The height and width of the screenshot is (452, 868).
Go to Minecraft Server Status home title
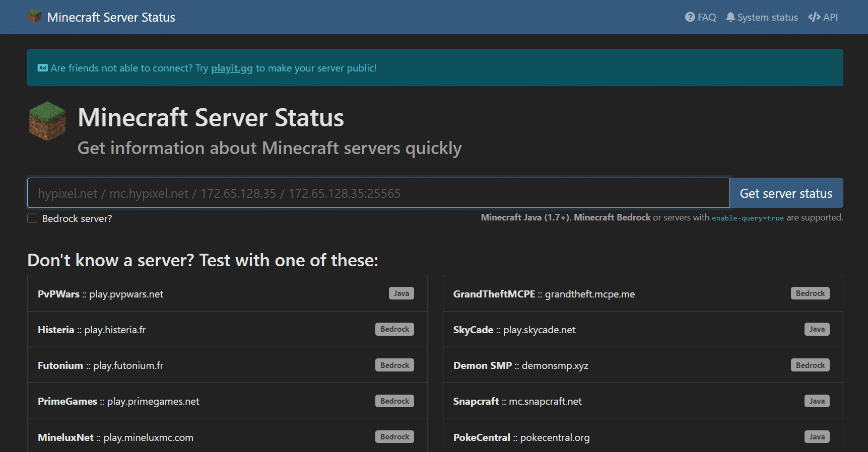tap(111, 17)
